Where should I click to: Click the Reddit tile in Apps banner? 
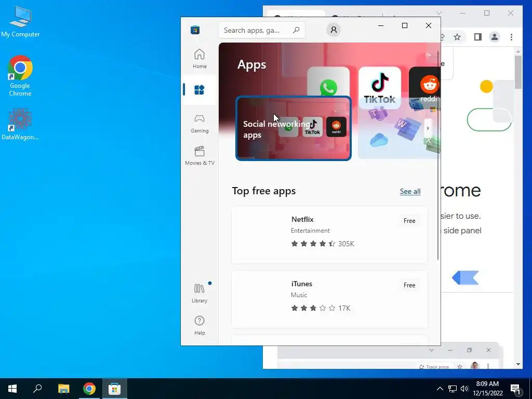[x=425, y=87]
